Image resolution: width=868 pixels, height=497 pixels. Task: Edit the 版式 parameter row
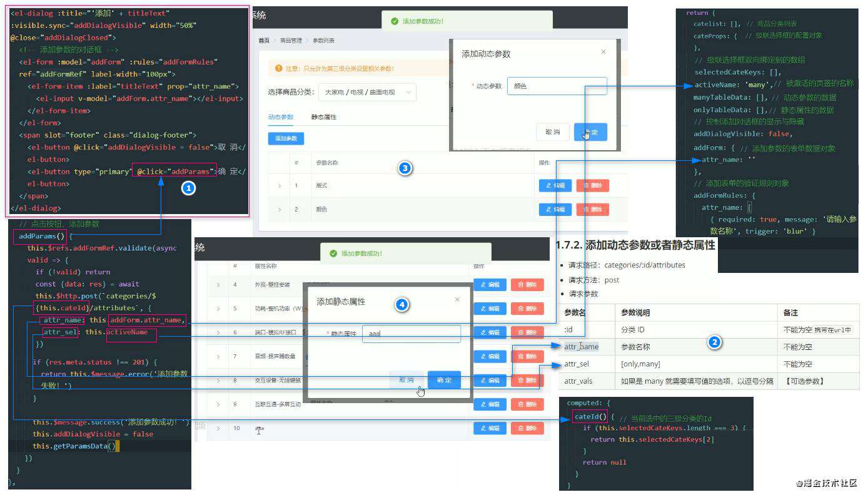[x=555, y=185]
